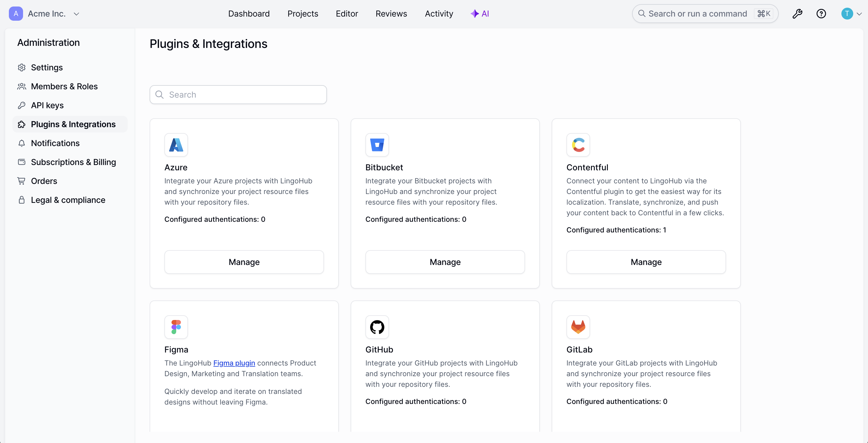Click the ⌘K shortcut badge
The width and height of the screenshot is (868, 443).
(x=764, y=14)
